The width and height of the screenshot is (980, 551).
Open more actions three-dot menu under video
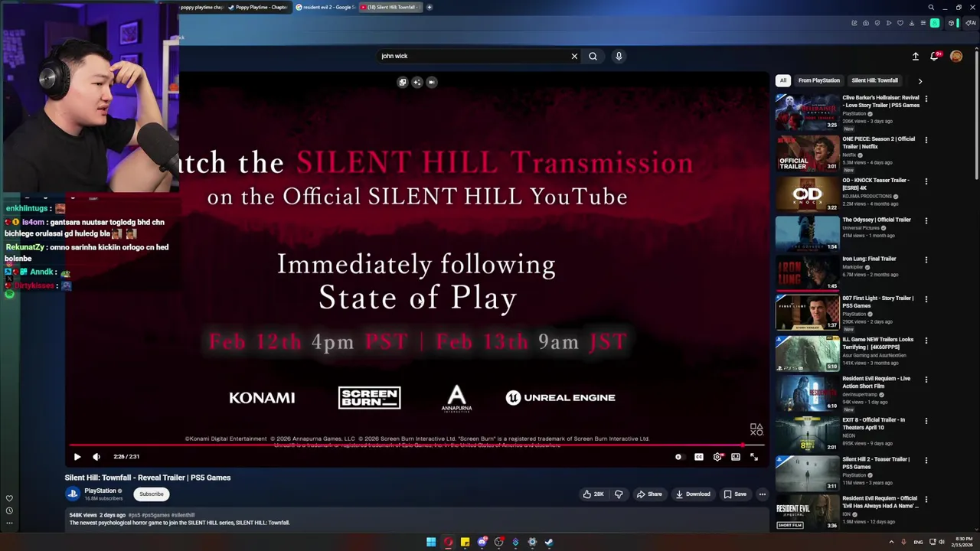tap(763, 494)
